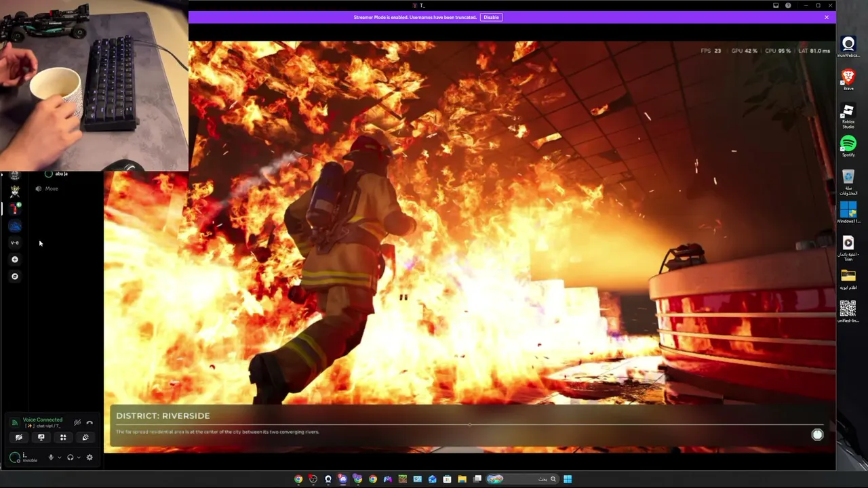Open Microsoft Store from the taskbar
This screenshot has width=868, height=488.
pos(448,479)
